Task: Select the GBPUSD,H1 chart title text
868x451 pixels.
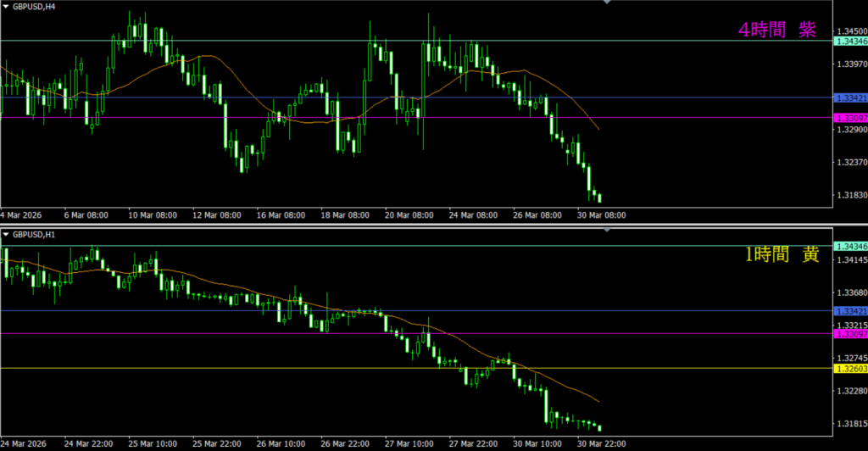Action: (x=34, y=233)
